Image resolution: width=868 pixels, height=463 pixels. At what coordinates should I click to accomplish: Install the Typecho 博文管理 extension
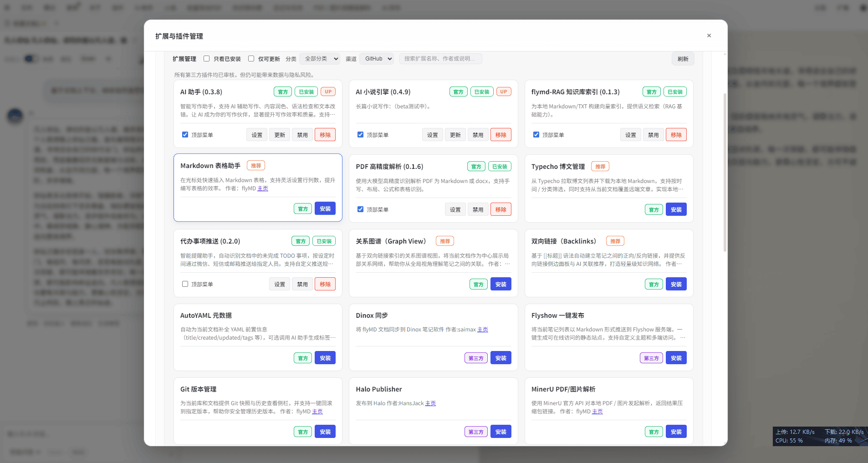(x=676, y=209)
